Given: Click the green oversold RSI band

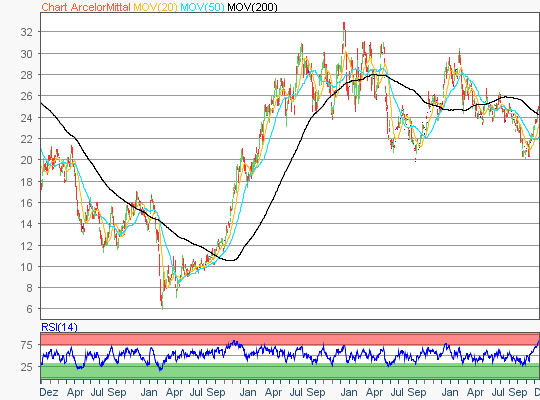Looking at the screenshot, I should (290, 371).
